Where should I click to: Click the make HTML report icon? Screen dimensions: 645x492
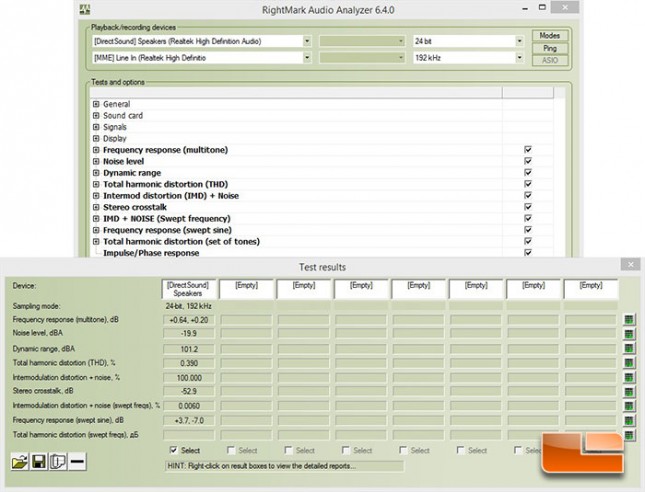click(x=58, y=462)
